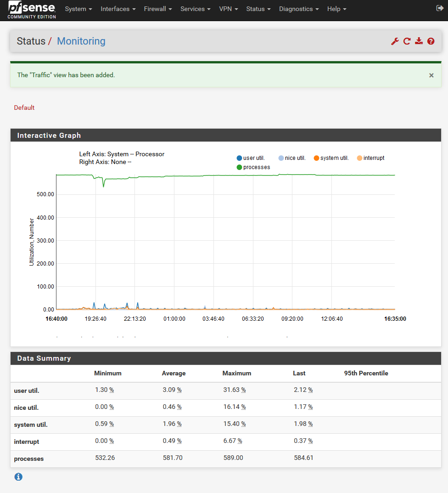Viewport: 448px width, 493px height.
Task: Expand the Diagnostics dropdown menu
Action: tap(299, 9)
